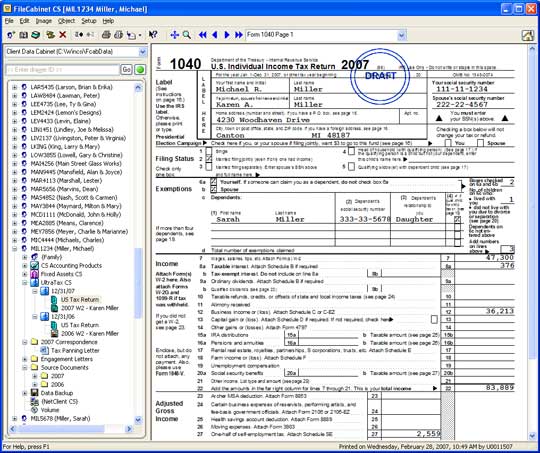
Task: Click the UltraTax CS application icon
Action: [x=34, y=283]
